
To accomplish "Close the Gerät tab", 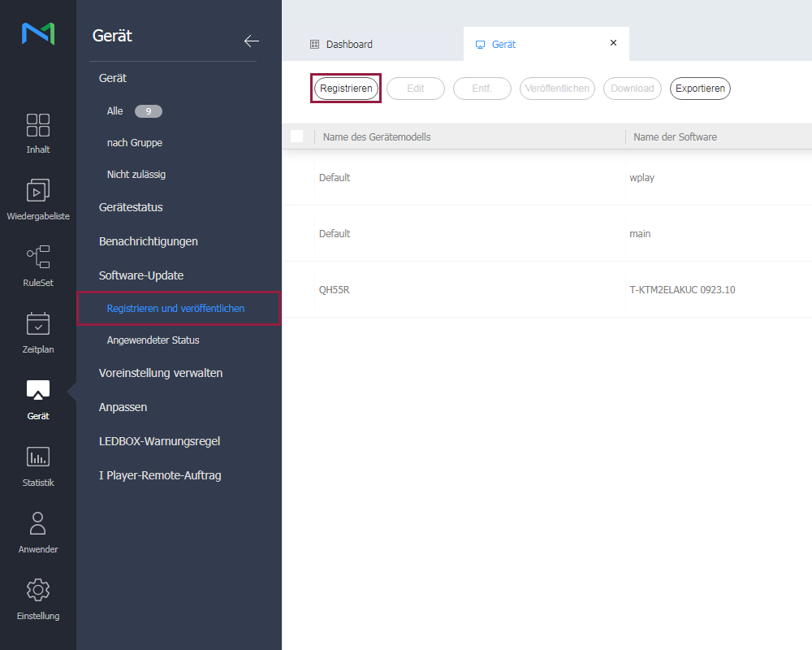I will pyautogui.click(x=613, y=43).
